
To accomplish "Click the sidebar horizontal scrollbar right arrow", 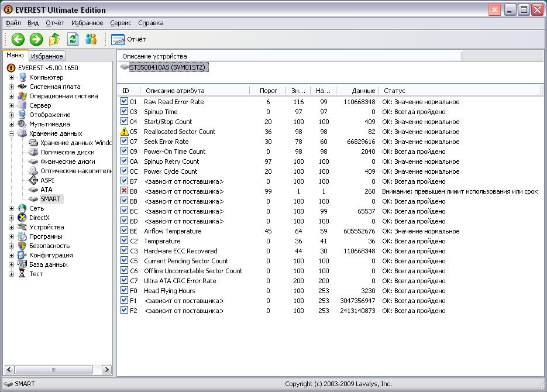I will point(106,369).
